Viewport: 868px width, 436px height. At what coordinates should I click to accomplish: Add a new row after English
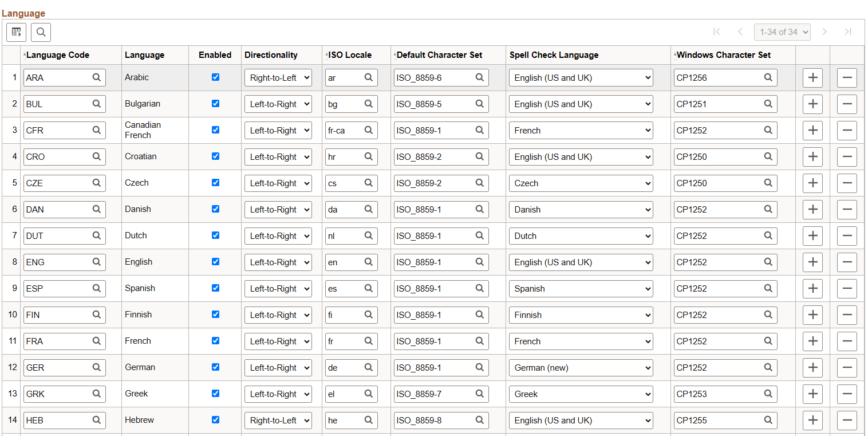pos(812,262)
